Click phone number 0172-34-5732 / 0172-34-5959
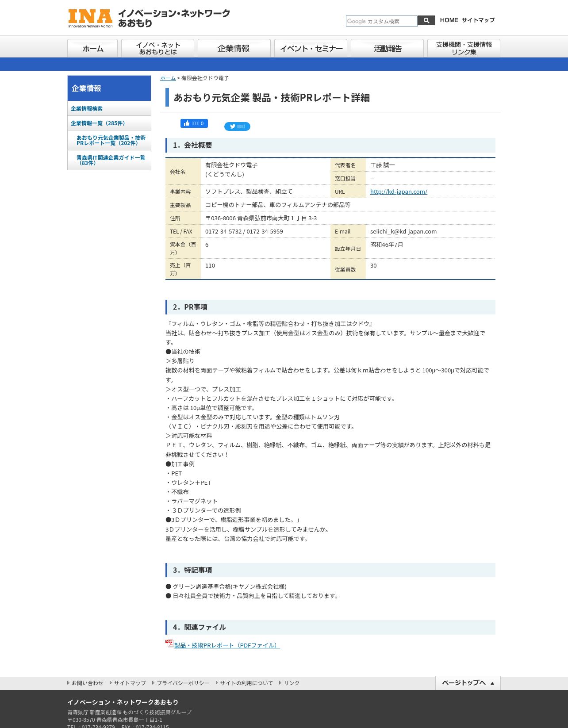Screen dimensions: 568x728 point(244,231)
